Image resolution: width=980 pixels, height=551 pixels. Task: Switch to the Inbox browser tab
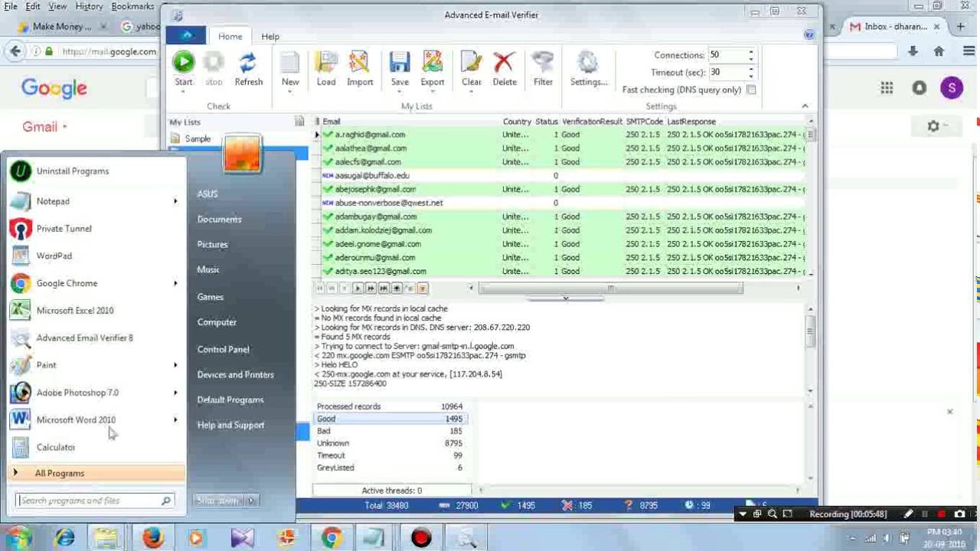(894, 26)
